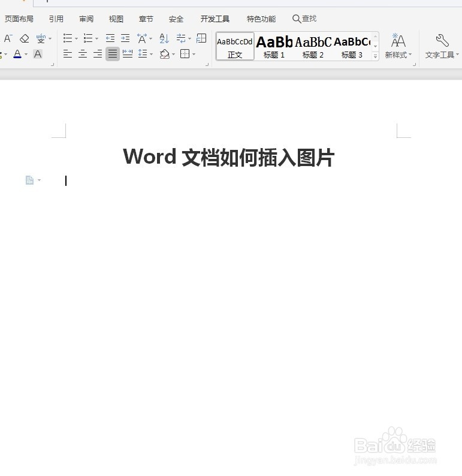Expand the phonetic guide dropdown arrow
This screenshot has width=462, height=476.
point(50,38)
